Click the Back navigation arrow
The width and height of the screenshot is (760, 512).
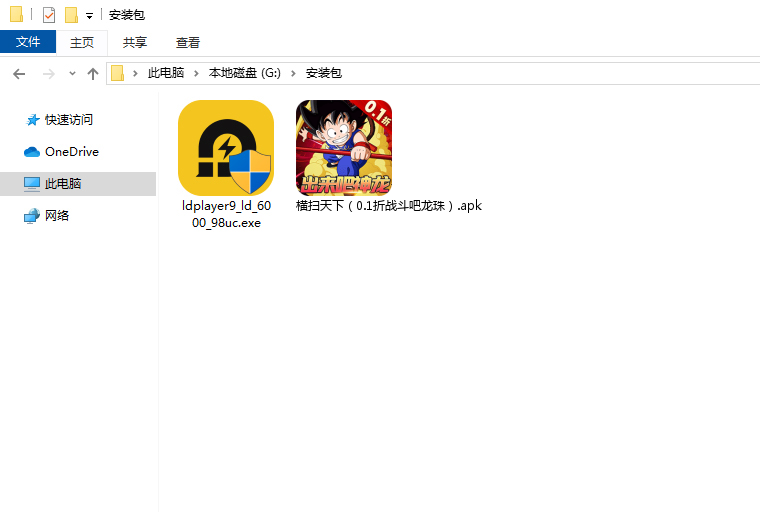[x=19, y=73]
